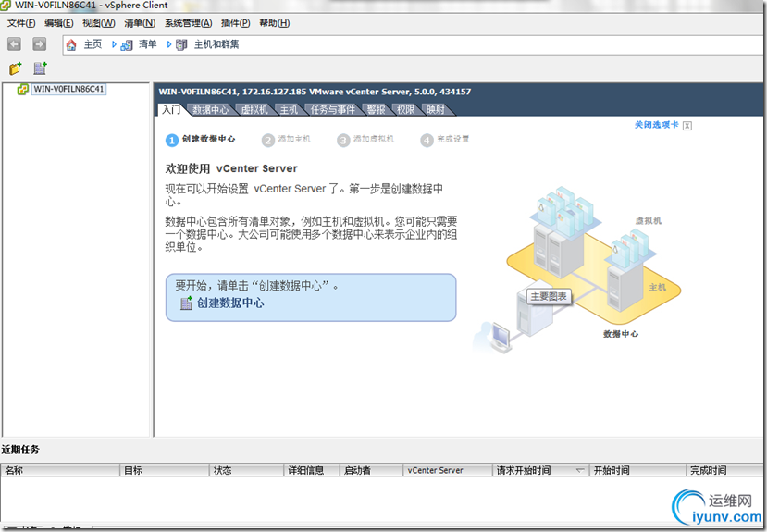Viewport: 767px width, 532px height.
Task: Click sort arrow in 请求开始时间 column
Action: coord(580,470)
